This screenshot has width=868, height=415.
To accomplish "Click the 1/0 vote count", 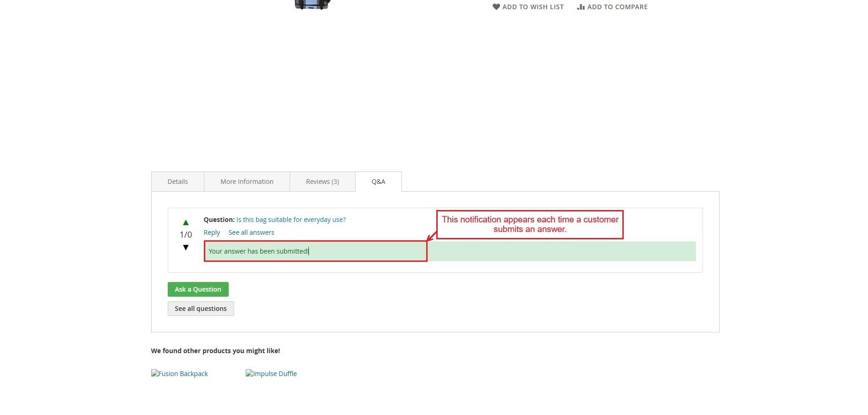I will click(x=186, y=235).
